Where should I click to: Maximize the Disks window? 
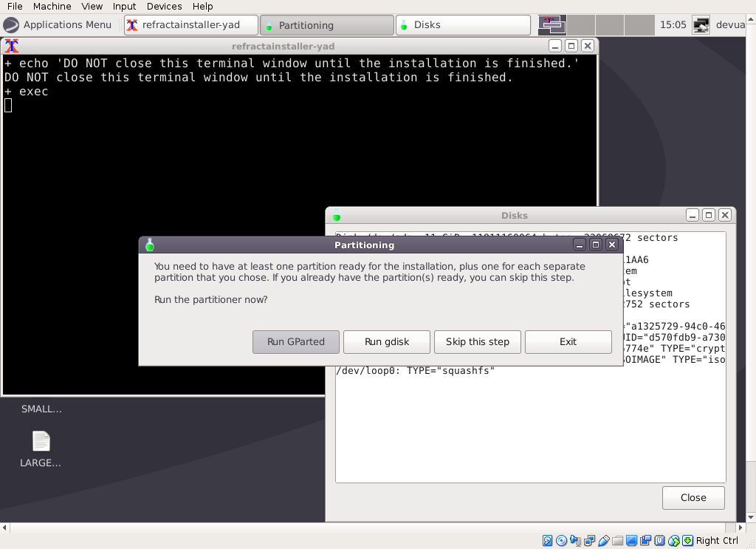(x=709, y=215)
